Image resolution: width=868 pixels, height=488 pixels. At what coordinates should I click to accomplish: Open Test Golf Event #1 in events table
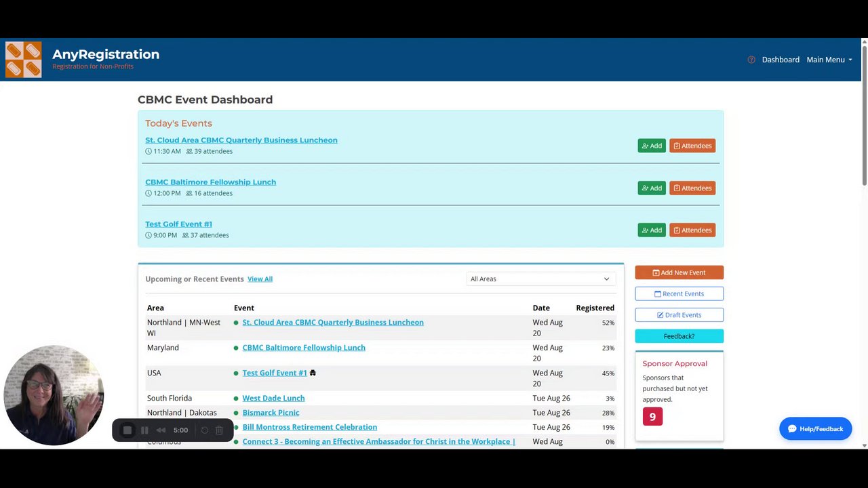pyautogui.click(x=275, y=373)
